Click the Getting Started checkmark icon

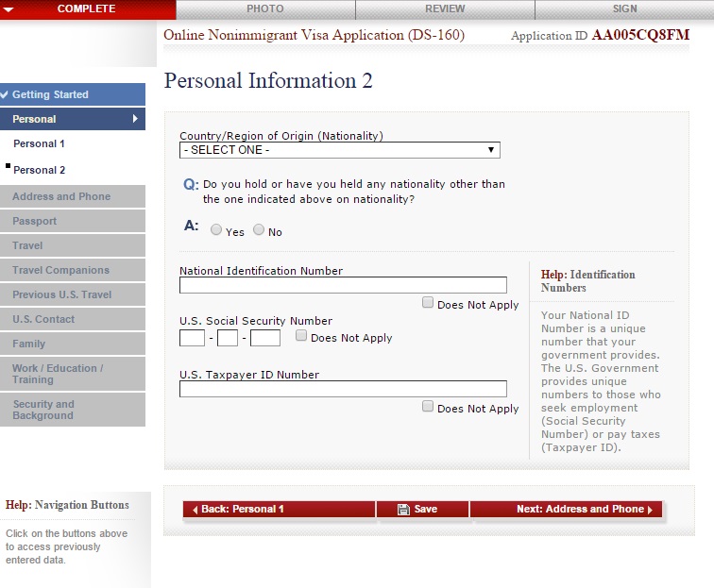pos(5,94)
